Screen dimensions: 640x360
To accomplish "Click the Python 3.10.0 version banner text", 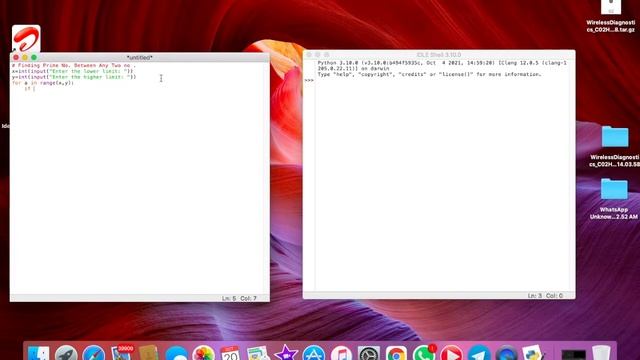I will [x=442, y=66].
